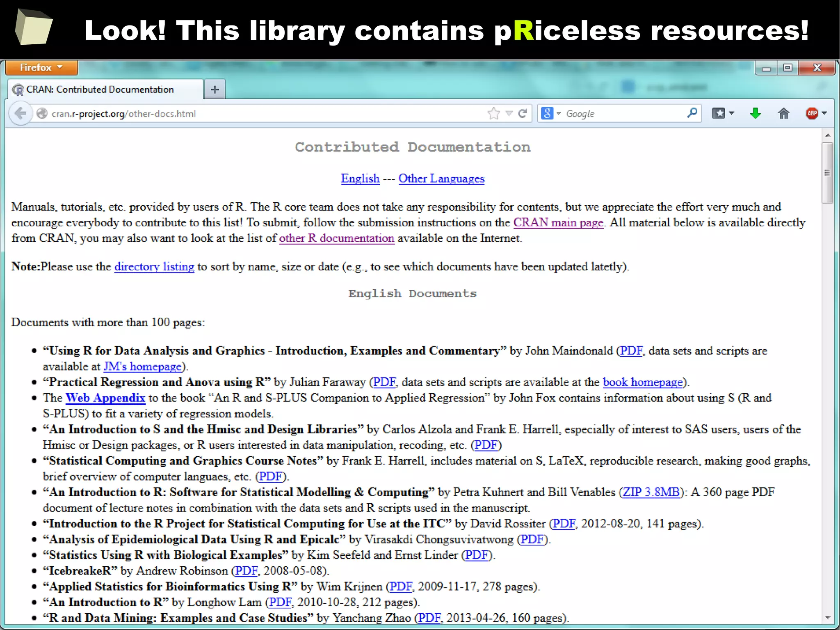Follow the English language link
840x630 pixels.
click(360, 179)
